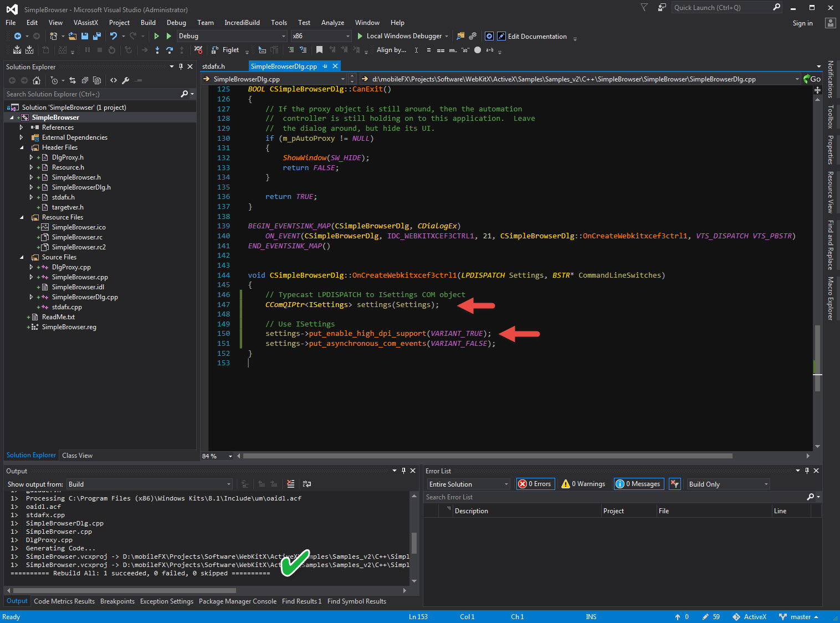Viewport: 840px width, 623px height.
Task: Open the x86 platform dropdown
Action: click(x=321, y=36)
